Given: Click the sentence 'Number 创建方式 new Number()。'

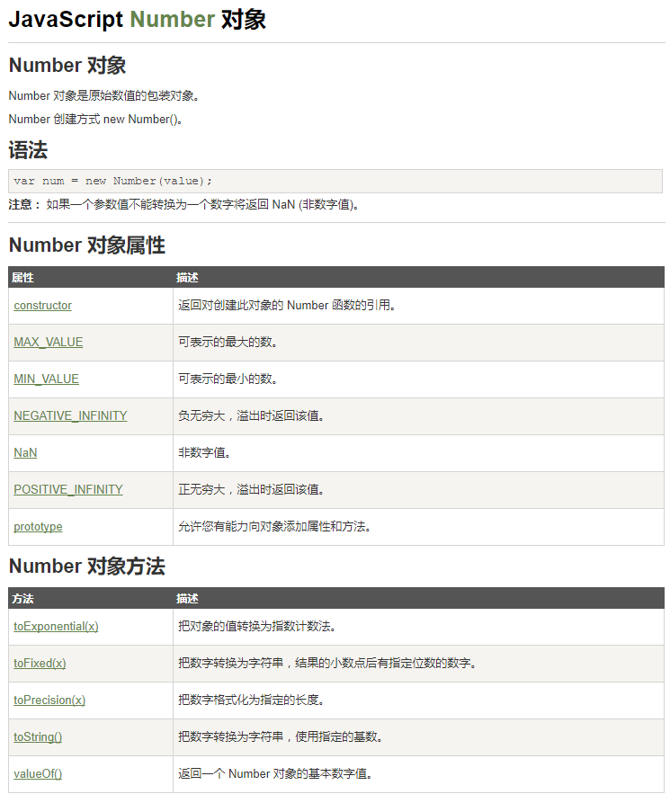Looking at the screenshot, I should 95,119.
